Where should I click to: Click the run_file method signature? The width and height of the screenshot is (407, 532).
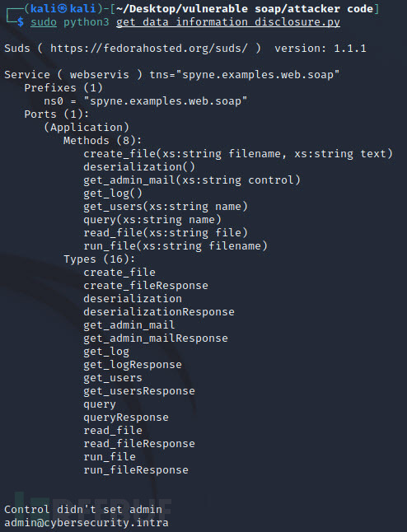[x=175, y=246]
